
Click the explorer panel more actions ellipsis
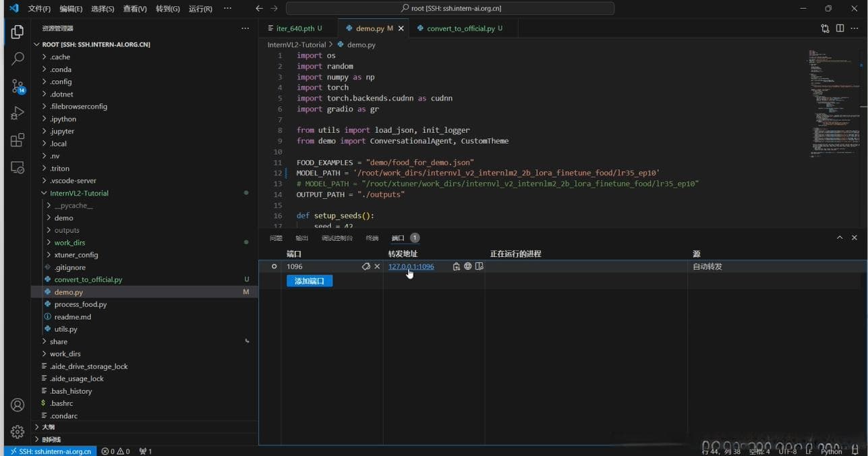click(245, 28)
